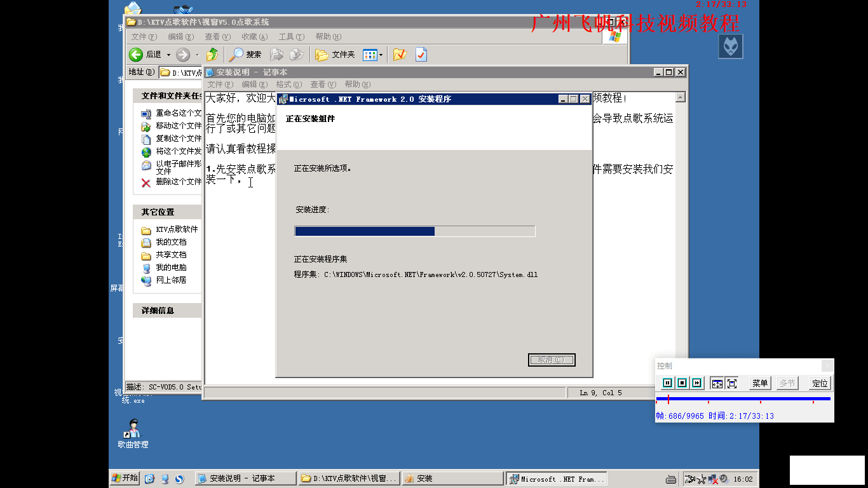Open the Explorer 帮助(H) menu

pos(328,37)
